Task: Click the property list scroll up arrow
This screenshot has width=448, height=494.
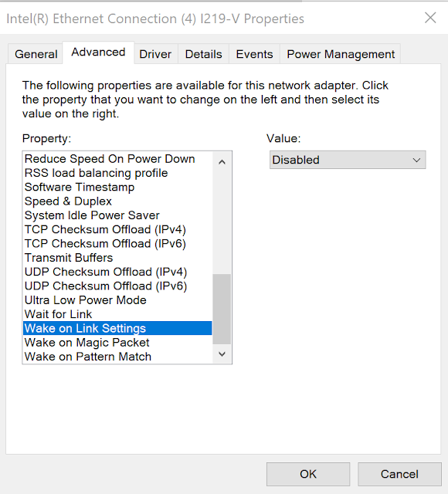Action: pos(222,162)
